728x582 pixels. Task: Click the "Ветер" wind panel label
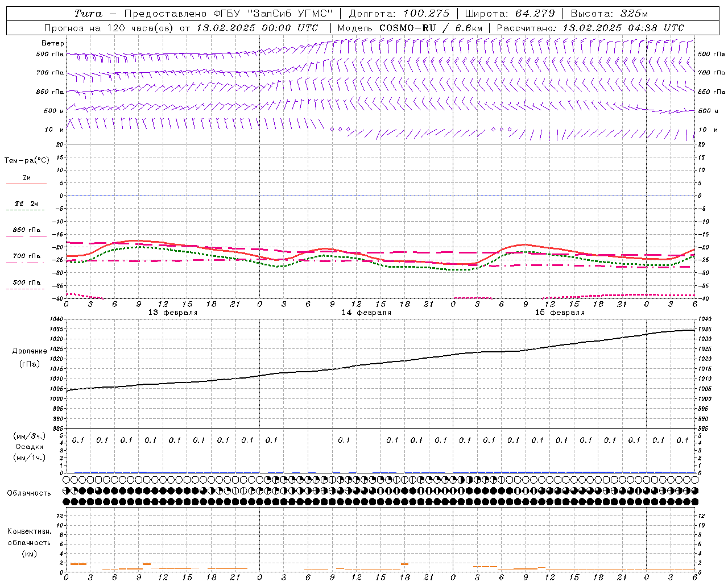53,43
